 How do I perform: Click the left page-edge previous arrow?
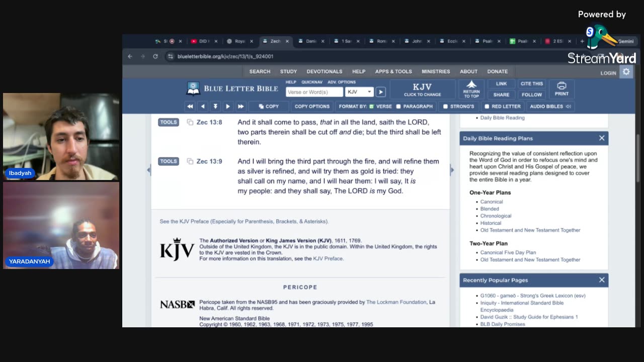(x=148, y=170)
